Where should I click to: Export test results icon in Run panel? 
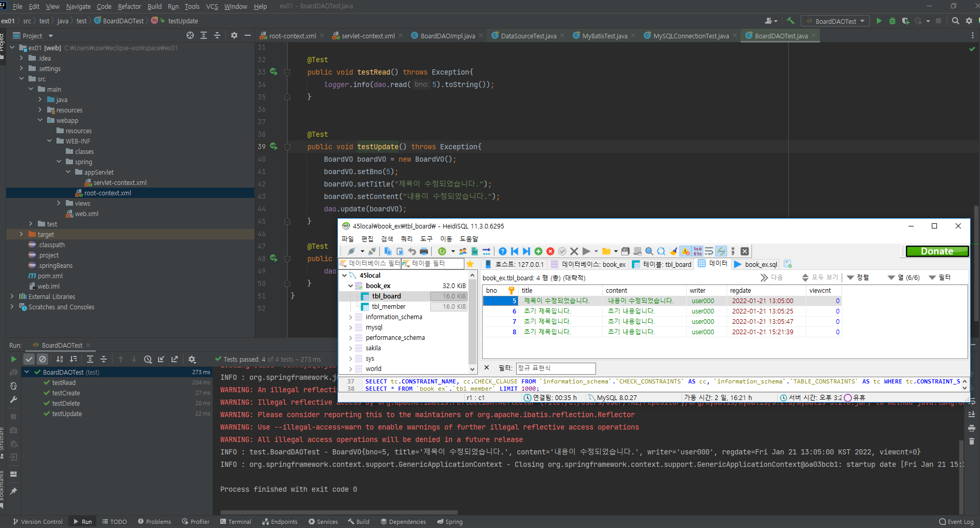click(175, 359)
